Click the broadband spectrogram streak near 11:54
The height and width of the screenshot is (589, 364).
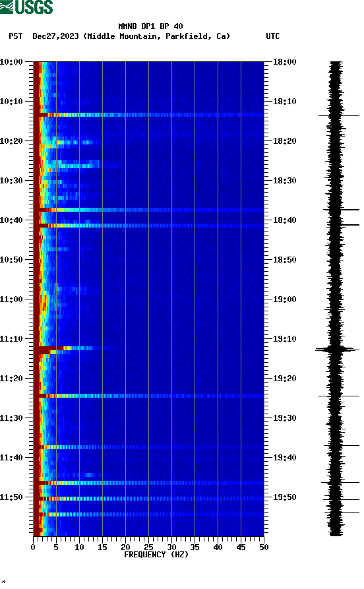click(148, 514)
